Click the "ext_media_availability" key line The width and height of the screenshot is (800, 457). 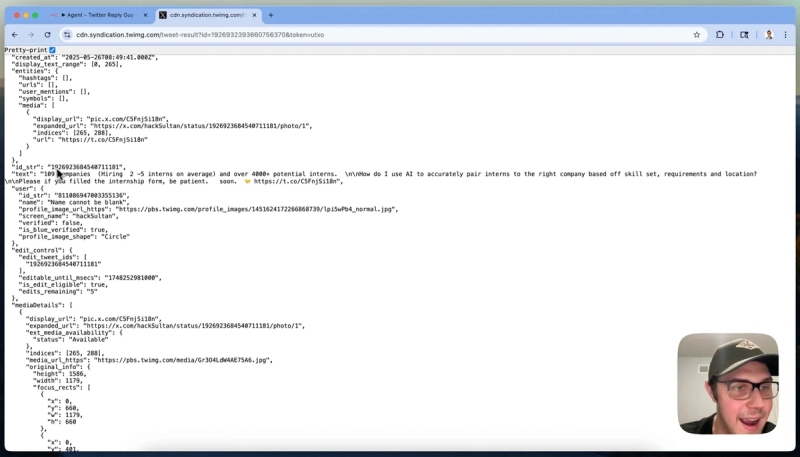coord(74,333)
